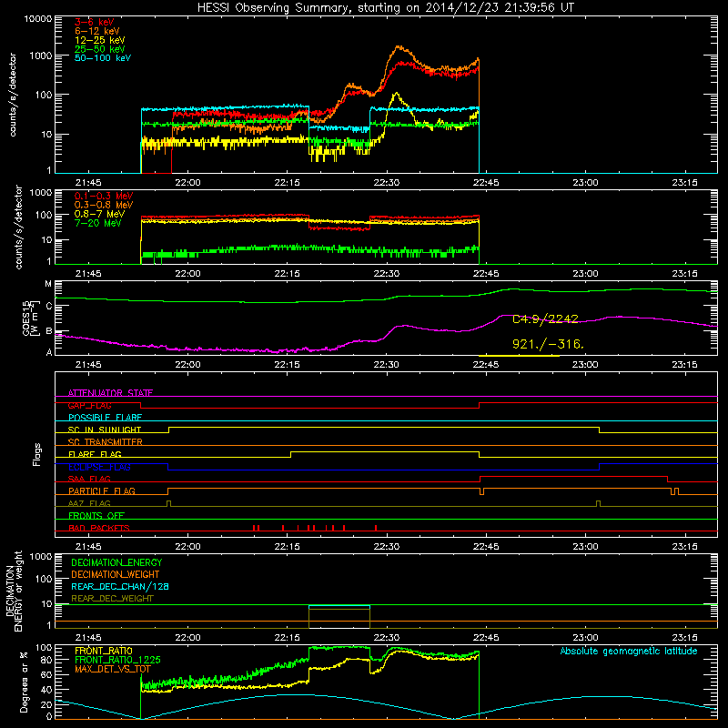Click the GAP_FLAG label

[x=89, y=405]
